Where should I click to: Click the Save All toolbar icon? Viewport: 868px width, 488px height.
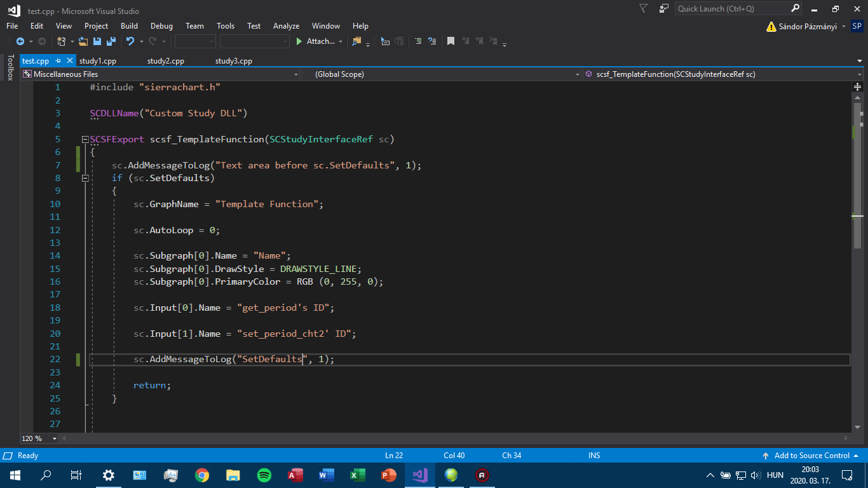(111, 41)
